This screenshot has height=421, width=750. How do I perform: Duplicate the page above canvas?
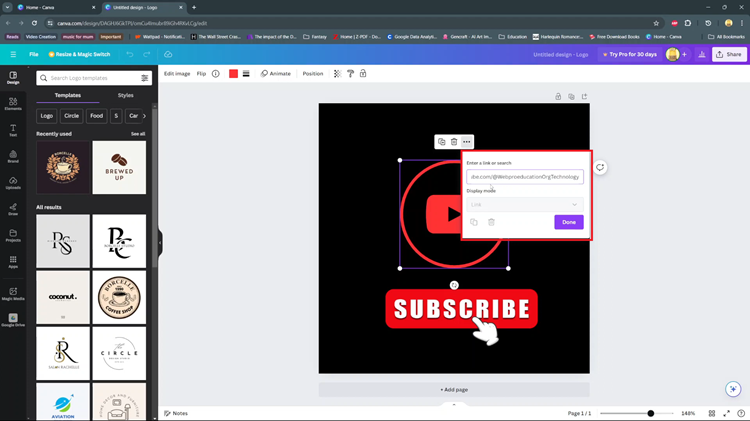point(571,97)
